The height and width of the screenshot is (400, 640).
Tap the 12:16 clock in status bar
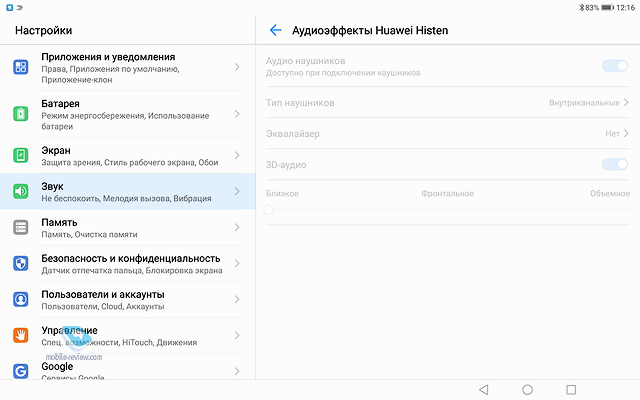625,7
